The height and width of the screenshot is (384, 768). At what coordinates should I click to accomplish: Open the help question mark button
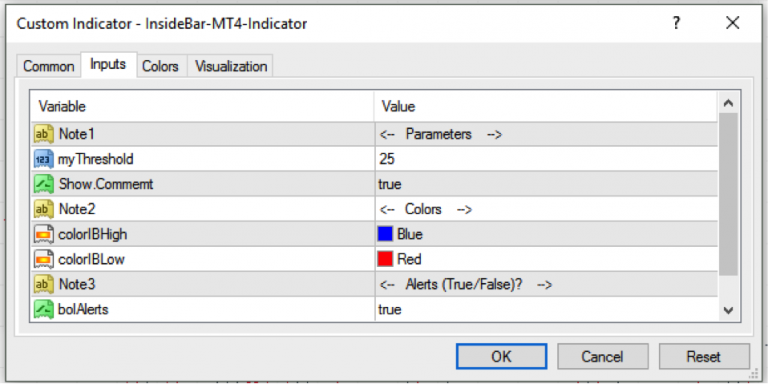(x=676, y=23)
